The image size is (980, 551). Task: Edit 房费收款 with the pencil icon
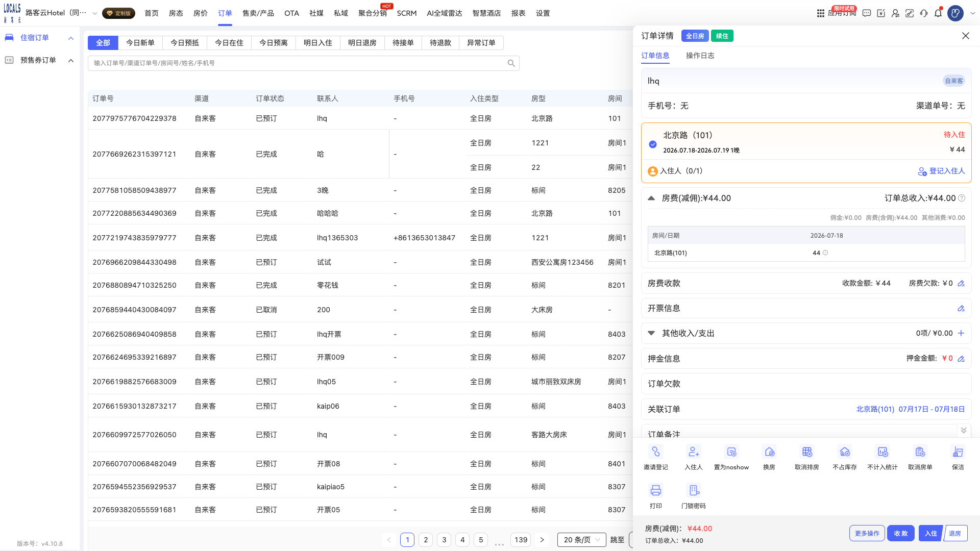pos(961,284)
